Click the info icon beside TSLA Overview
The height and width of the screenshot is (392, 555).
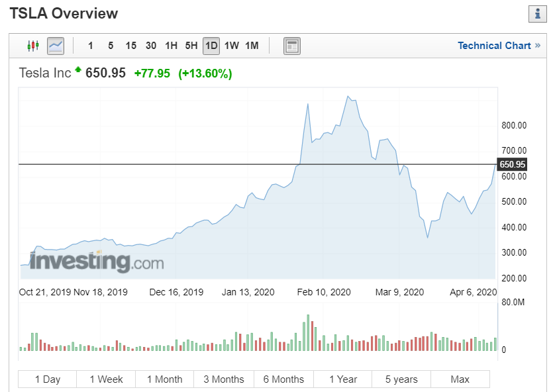tap(537, 14)
